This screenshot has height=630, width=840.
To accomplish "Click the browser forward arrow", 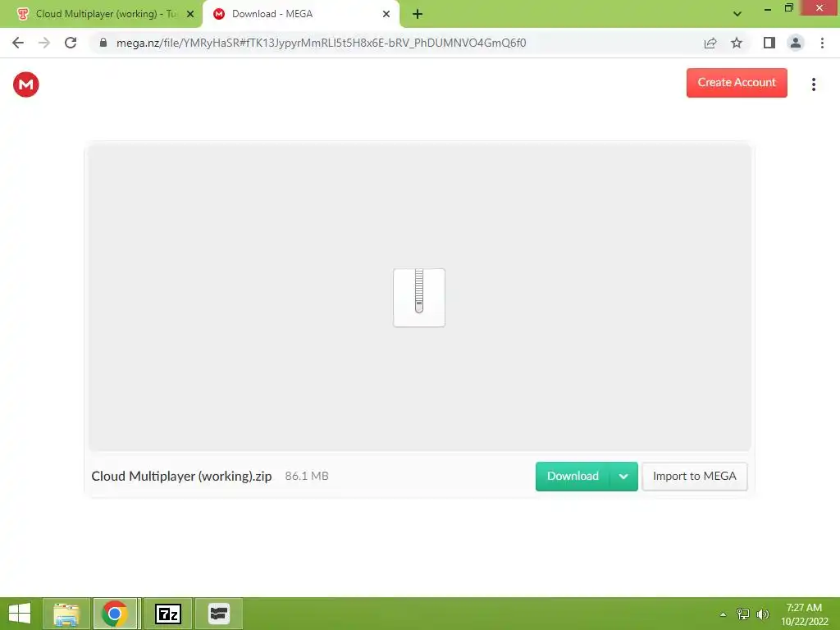I will tap(44, 43).
